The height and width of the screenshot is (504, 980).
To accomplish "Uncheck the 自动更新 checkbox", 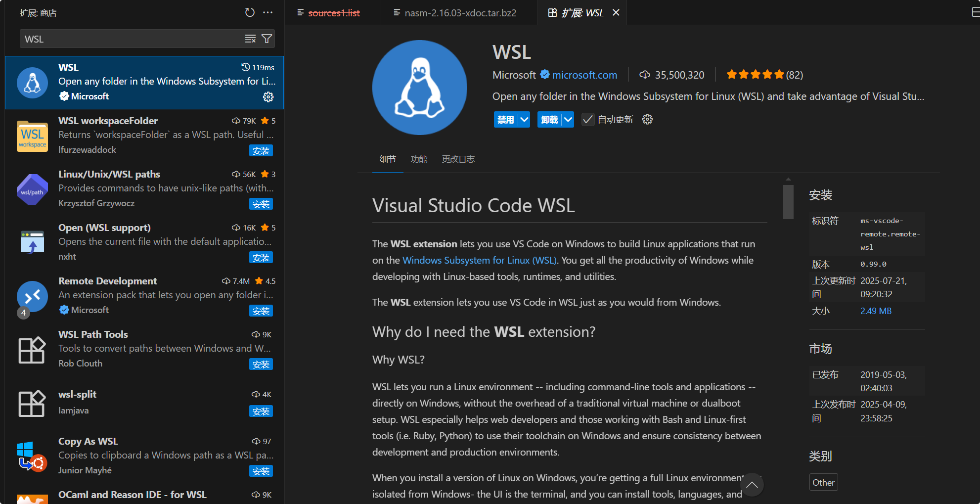I will [x=587, y=119].
